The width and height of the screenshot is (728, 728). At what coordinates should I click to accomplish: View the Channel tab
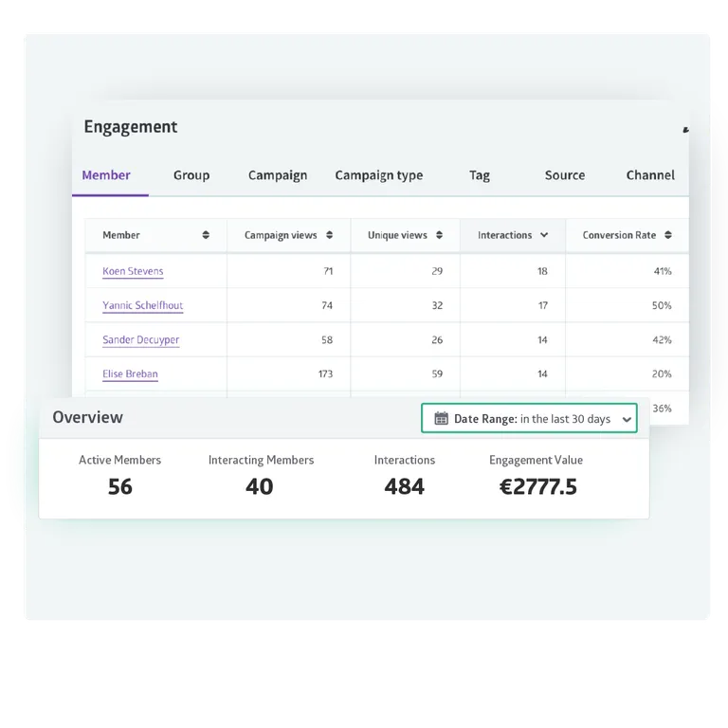[650, 175]
